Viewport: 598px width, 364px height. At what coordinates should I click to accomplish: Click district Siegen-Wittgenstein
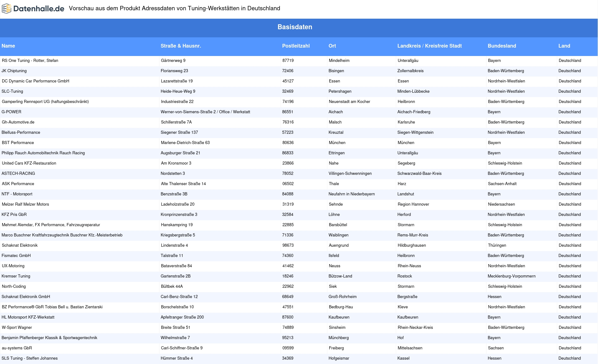(415, 133)
